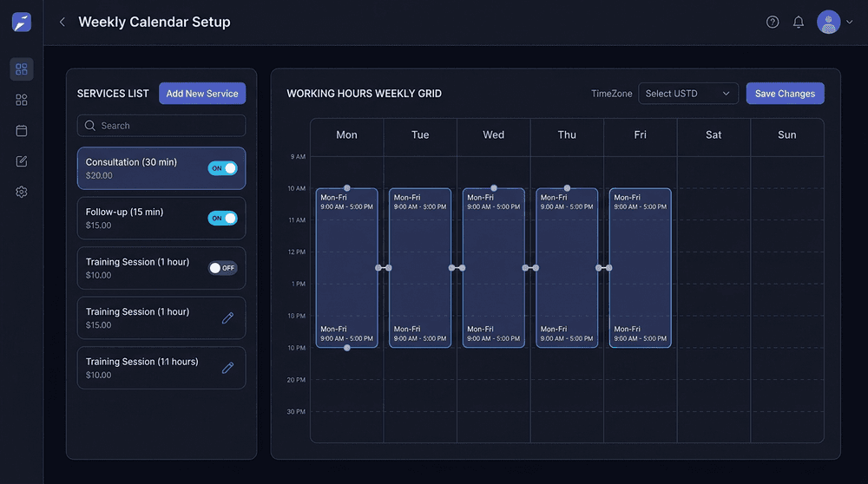
Task: Select the Thu column header
Action: 567,135
